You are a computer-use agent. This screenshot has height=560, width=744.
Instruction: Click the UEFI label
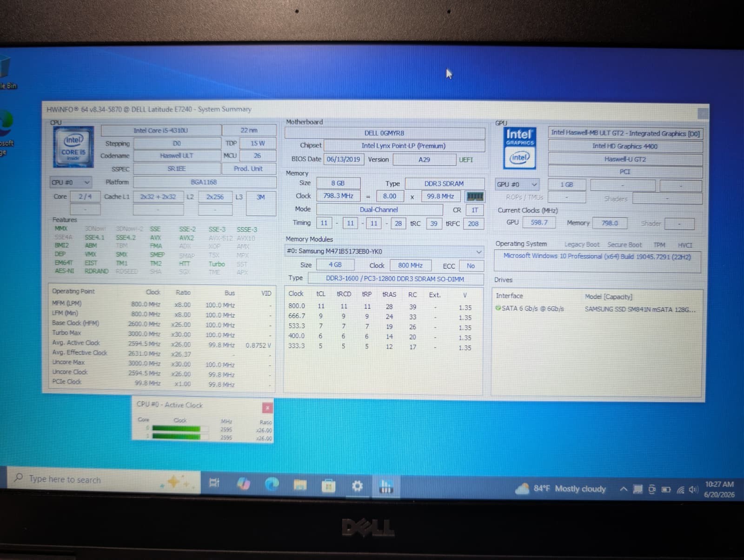(x=466, y=160)
